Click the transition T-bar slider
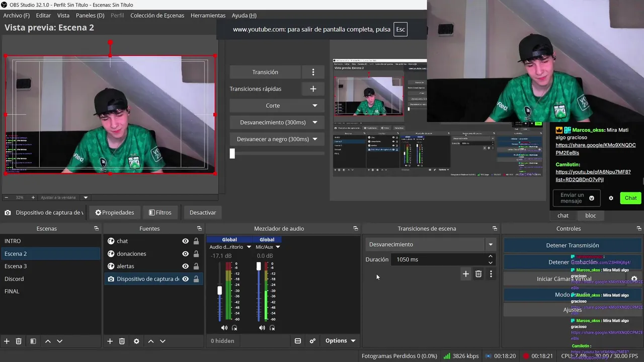 point(232,154)
